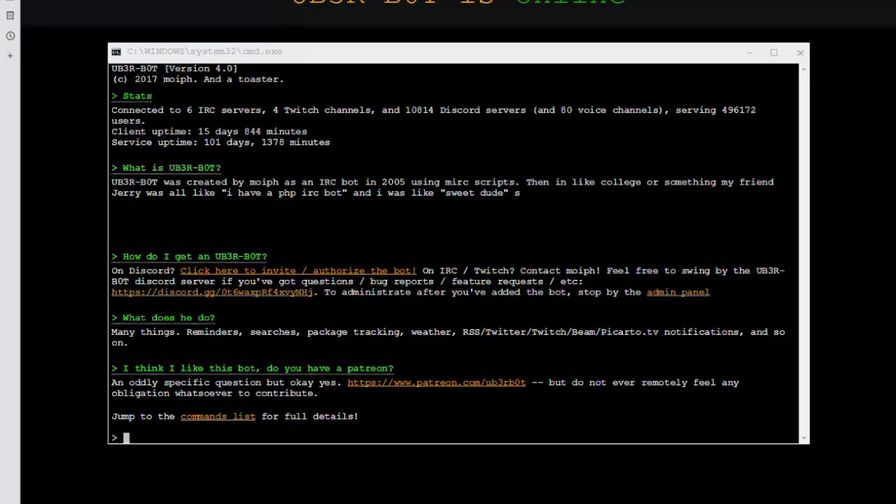This screenshot has width=896, height=504.
Task: Click the clock history icon in left sidebar
Action: coord(10,36)
